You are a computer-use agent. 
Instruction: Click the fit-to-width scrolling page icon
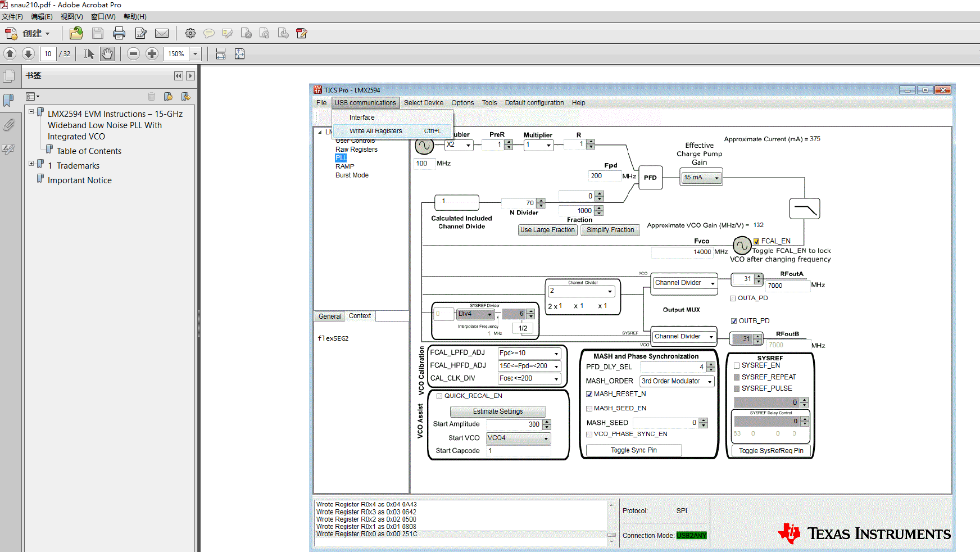[221, 54]
